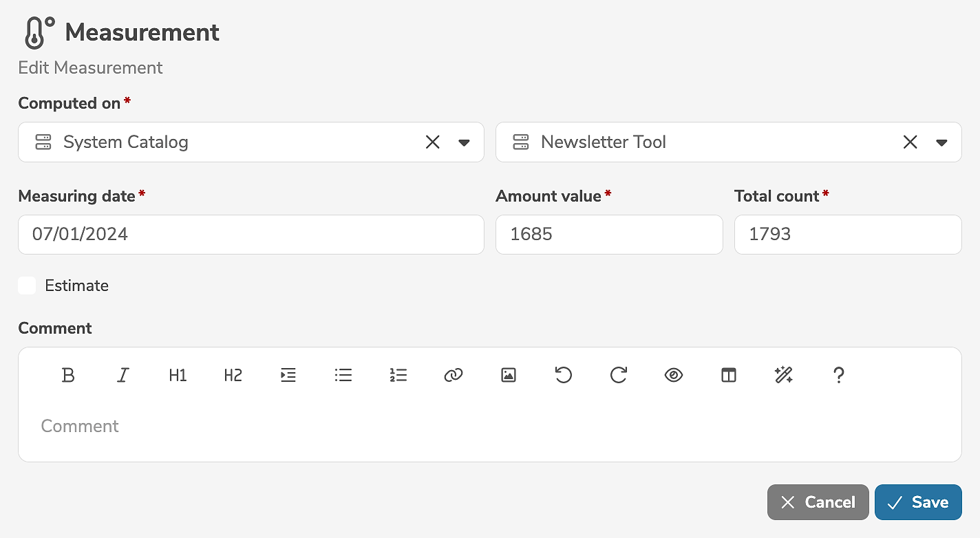This screenshot has width=980, height=538.
Task: Insert H2 heading in comment
Action: tap(233, 375)
